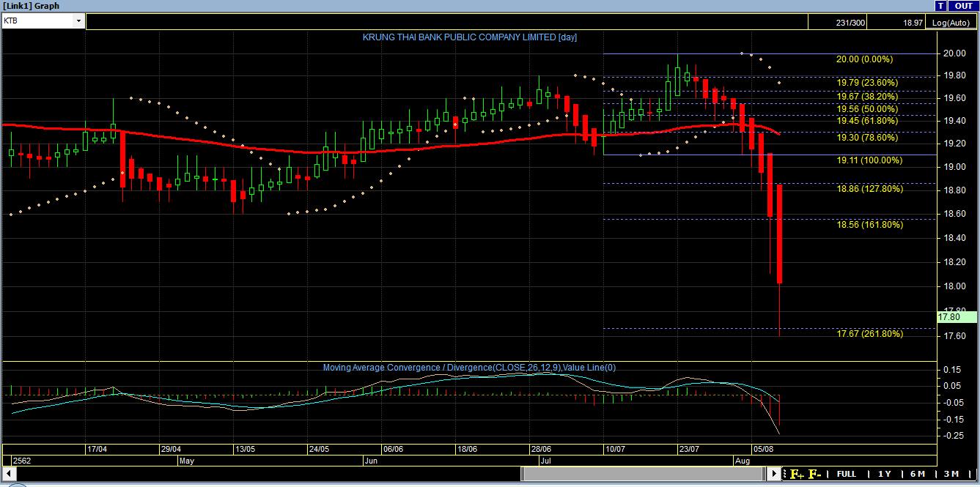Click the 2562 year label
980x487 pixels.
click(22, 461)
